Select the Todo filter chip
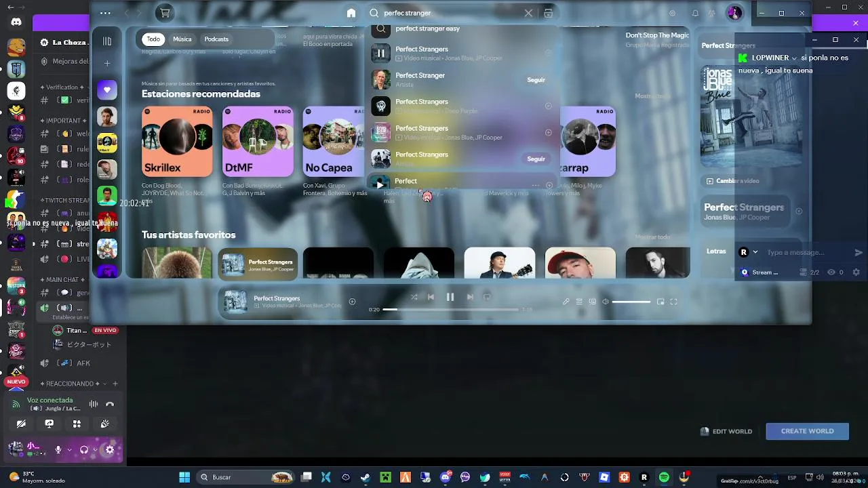This screenshot has height=488, width=868. (153, 39)
